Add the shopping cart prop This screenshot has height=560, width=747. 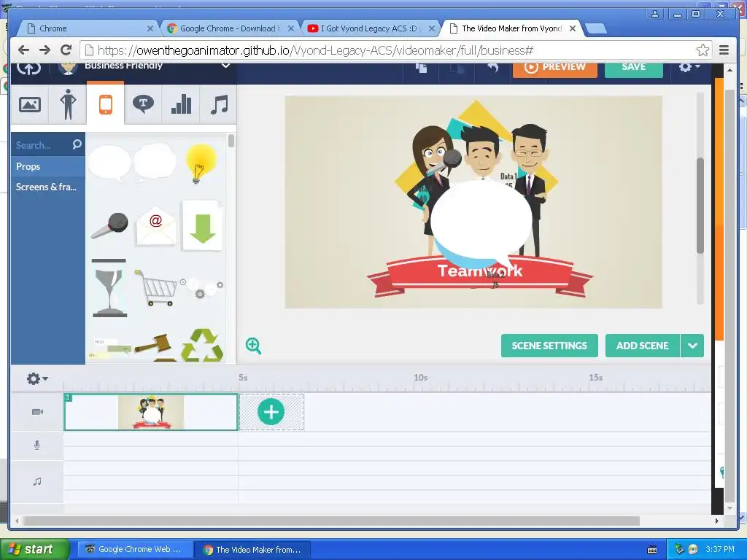[x=156, y=287]
